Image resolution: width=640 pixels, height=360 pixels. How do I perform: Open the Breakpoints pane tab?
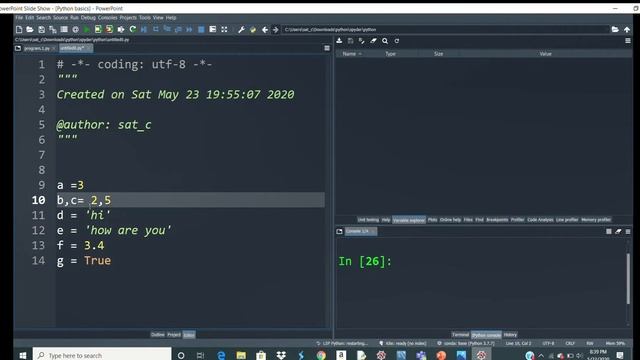497,220
